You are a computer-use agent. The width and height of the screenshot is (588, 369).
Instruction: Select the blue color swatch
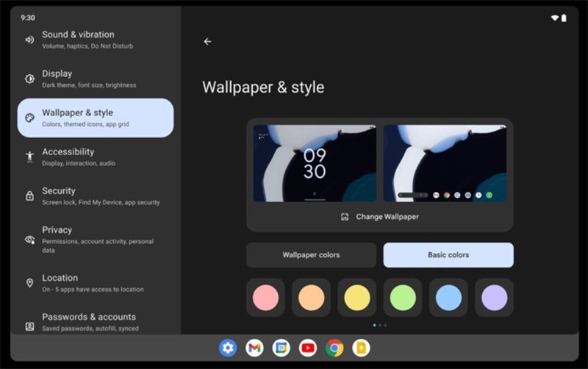click(x=448, y=298)
